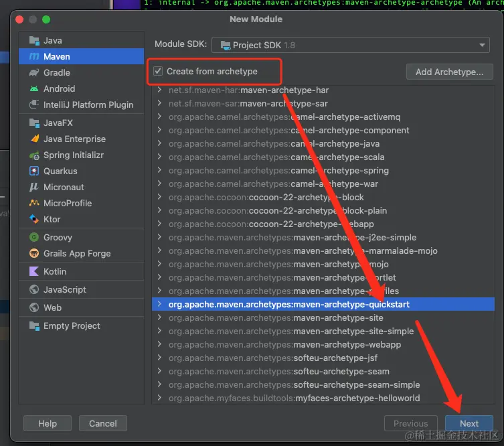Click the JavaFX folder icon

[x=34, y=123]
